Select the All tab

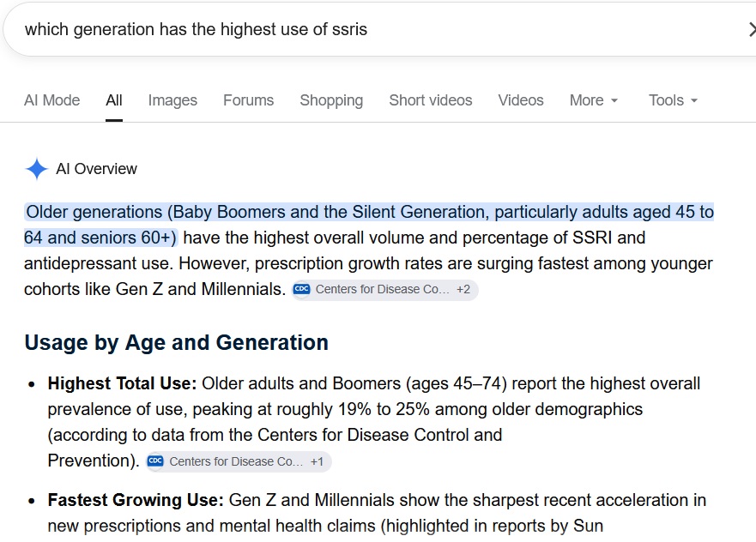point(114,100)
